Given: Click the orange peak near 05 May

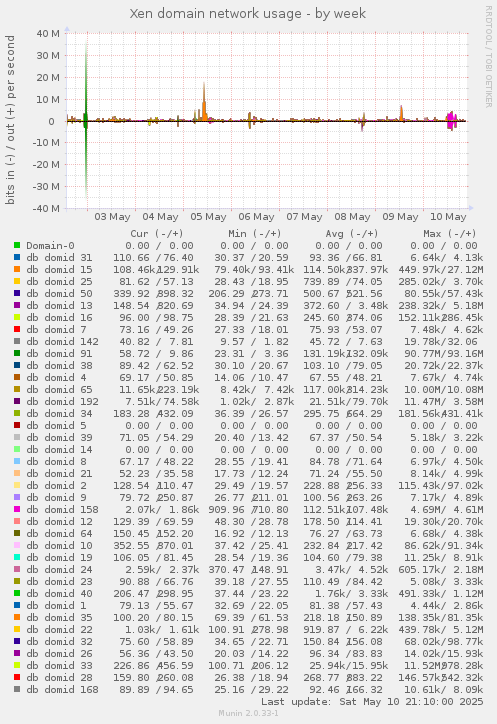Looking at the screenshot, I should 204,104.
